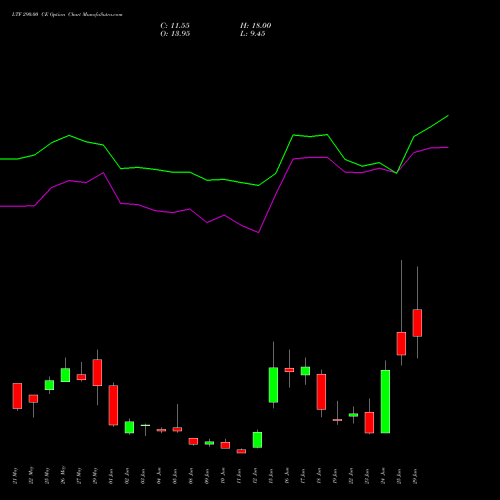Click the low value L: 9.45
This screenshot has height=500, width=500.
[253, 34]
